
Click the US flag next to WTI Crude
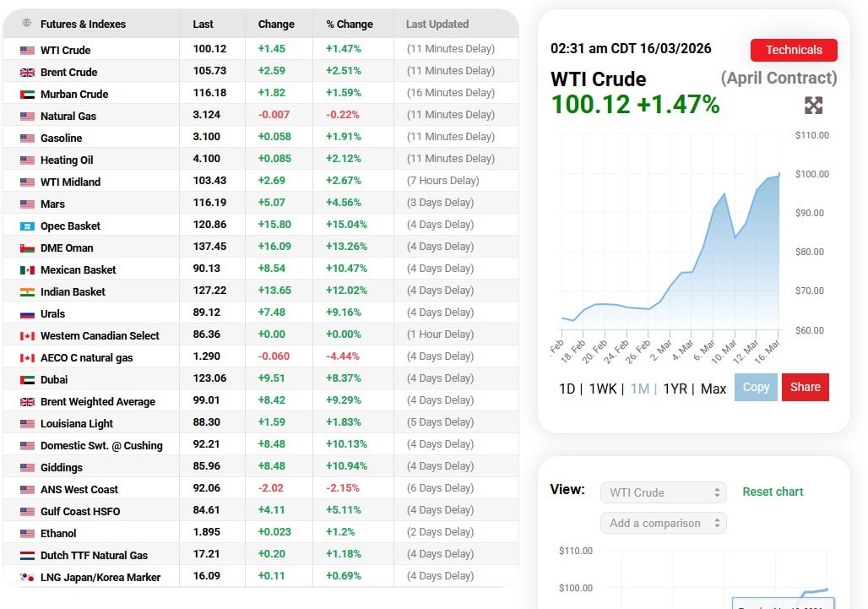click(27, 51)
